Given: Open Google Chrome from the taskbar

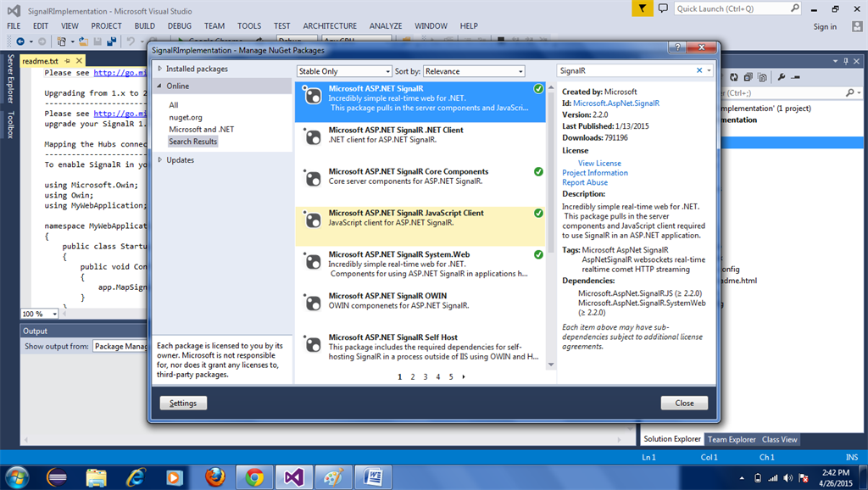Looking at the screenshot, I should coord(254,477).
